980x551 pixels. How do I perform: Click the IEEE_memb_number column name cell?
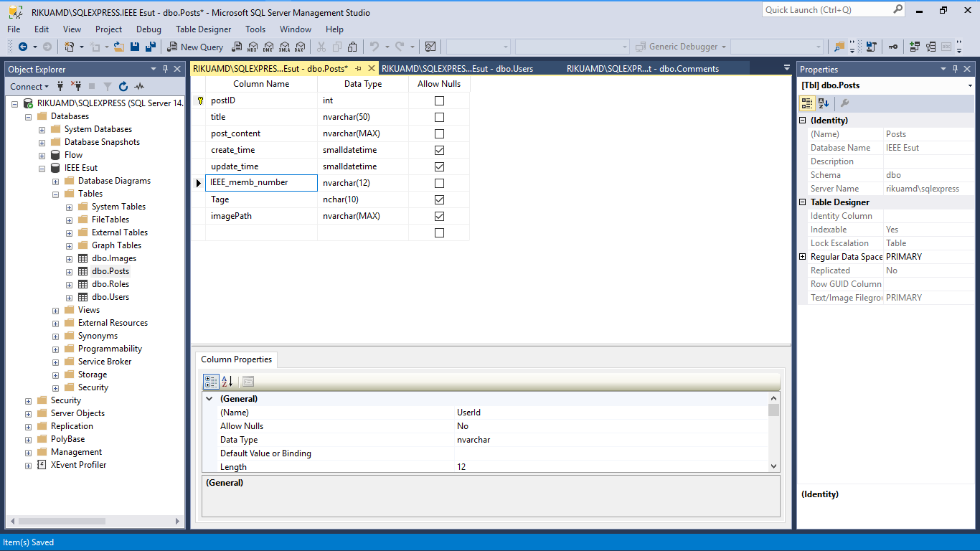click(x=261, y=183)
